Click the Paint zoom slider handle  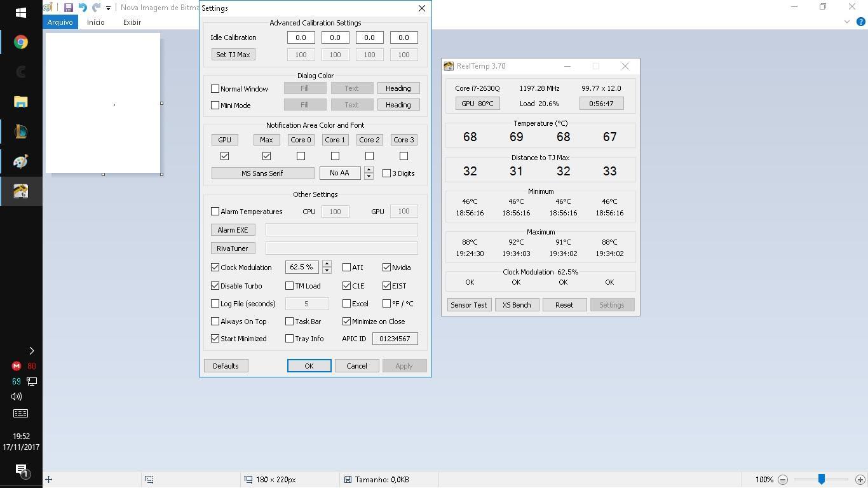click(822, 480)
